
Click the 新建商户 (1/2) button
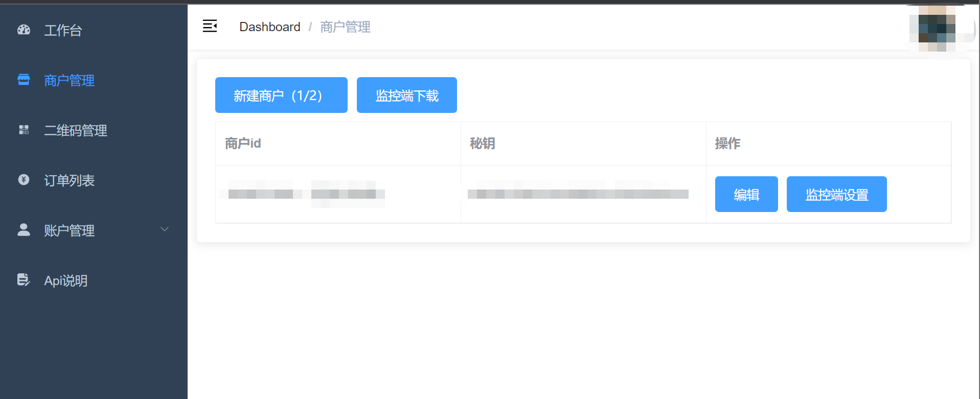(x=281, y=95)
